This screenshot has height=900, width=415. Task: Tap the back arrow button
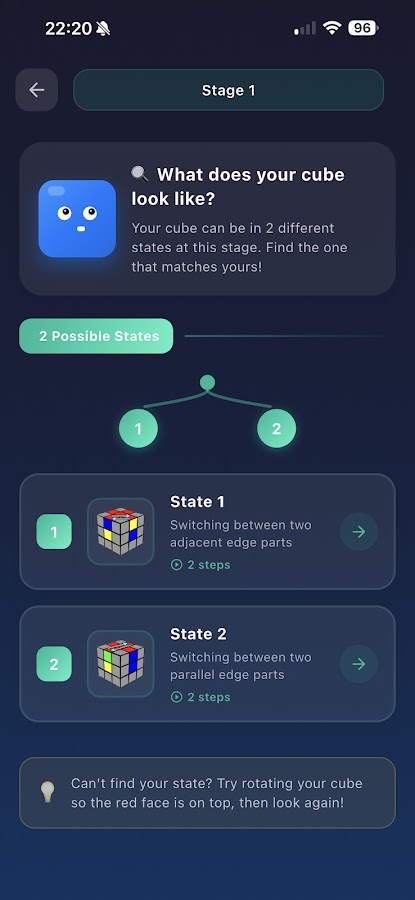37,90
